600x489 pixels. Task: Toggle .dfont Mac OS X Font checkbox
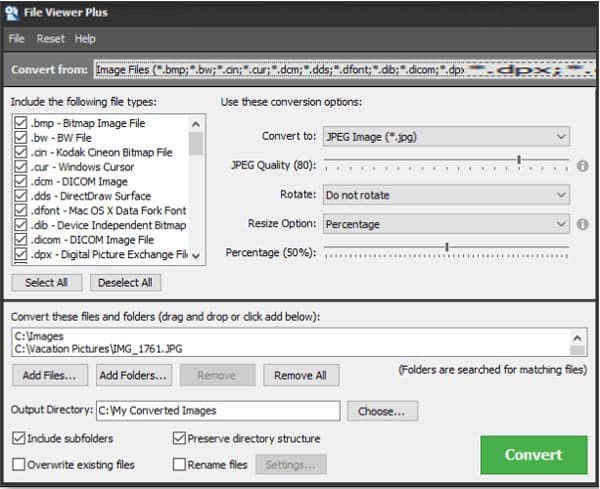(21, 210)
